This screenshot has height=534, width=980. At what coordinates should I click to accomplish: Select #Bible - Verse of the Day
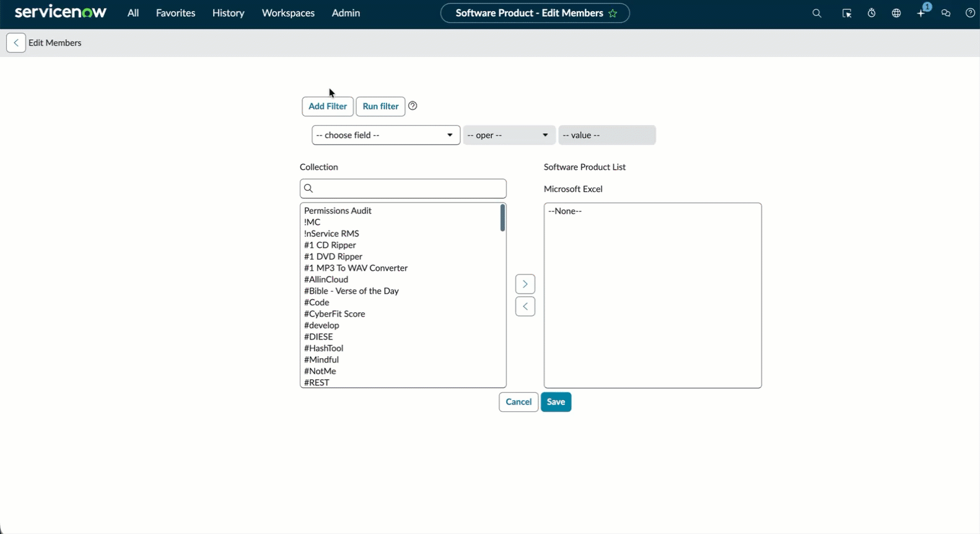[351, 291]
